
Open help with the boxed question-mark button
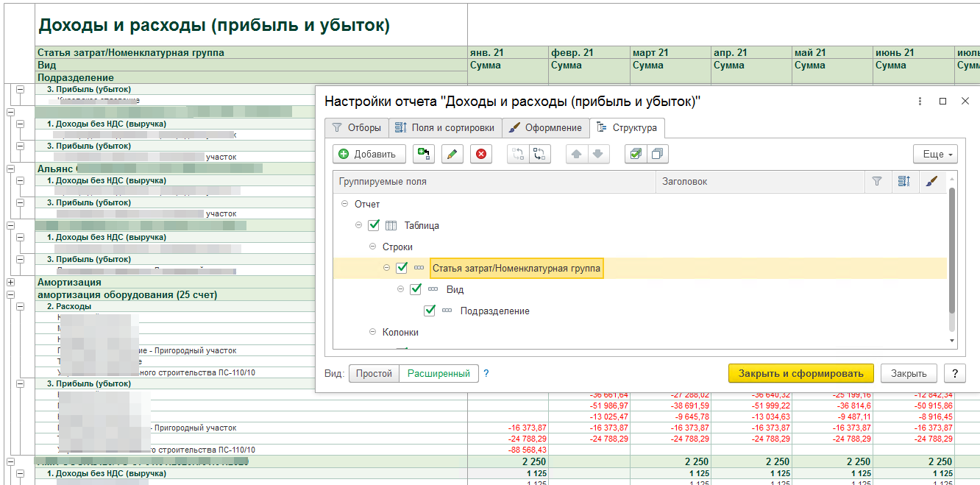tap(954, 373)
